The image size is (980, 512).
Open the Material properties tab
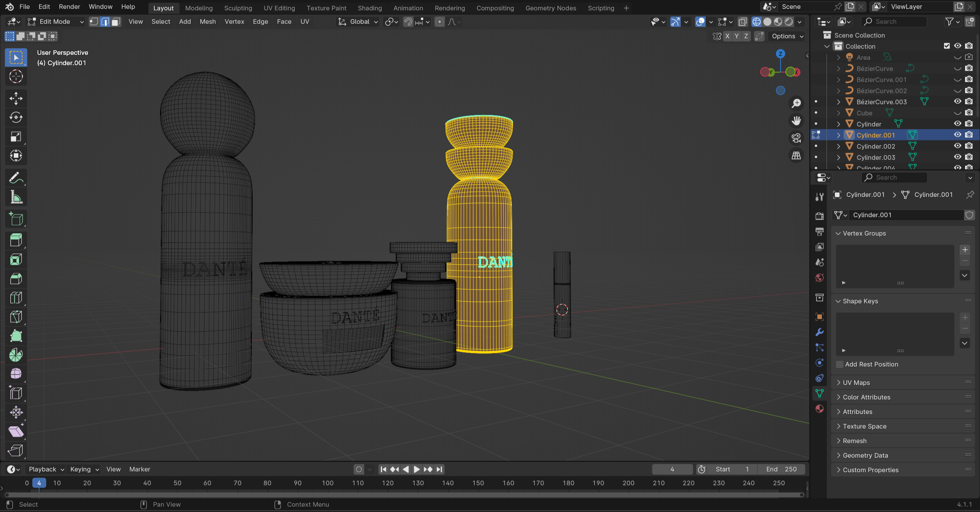click(x=820, y=409)
